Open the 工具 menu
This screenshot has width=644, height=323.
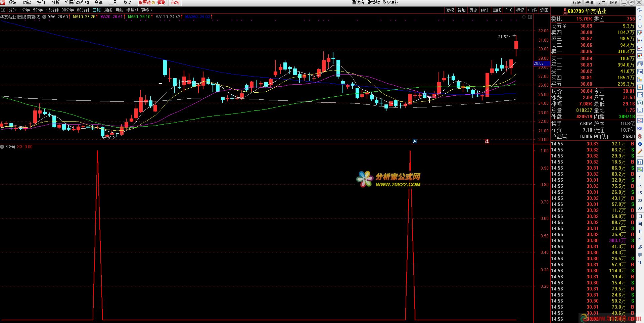point(113,3)
